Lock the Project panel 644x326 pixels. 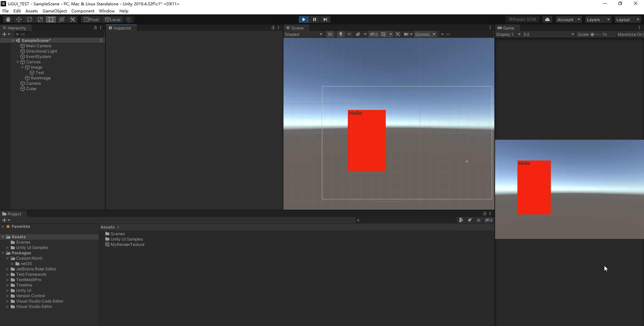(485, 213)
